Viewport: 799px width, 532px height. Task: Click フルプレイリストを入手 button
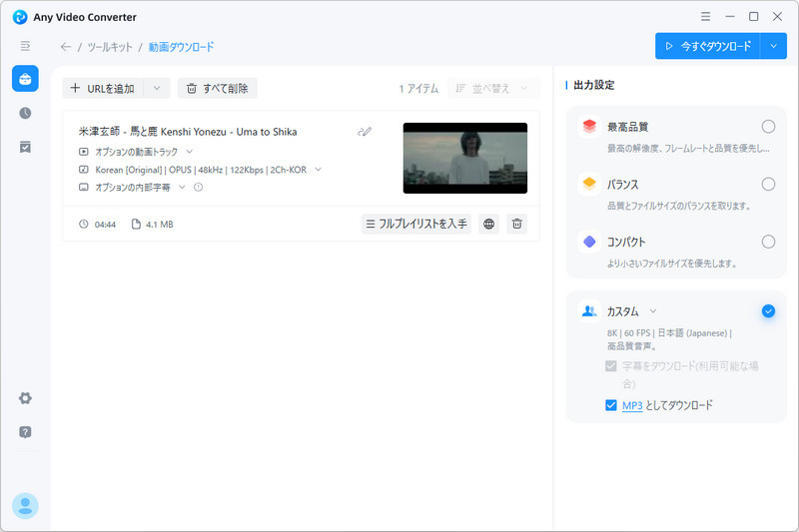tap(416, 224)
